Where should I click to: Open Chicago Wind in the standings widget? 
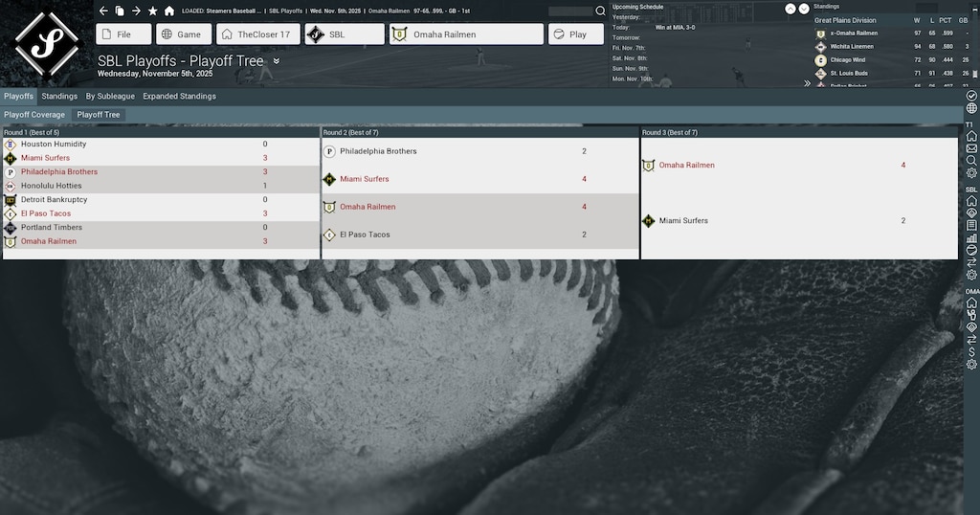click(848, 60)
